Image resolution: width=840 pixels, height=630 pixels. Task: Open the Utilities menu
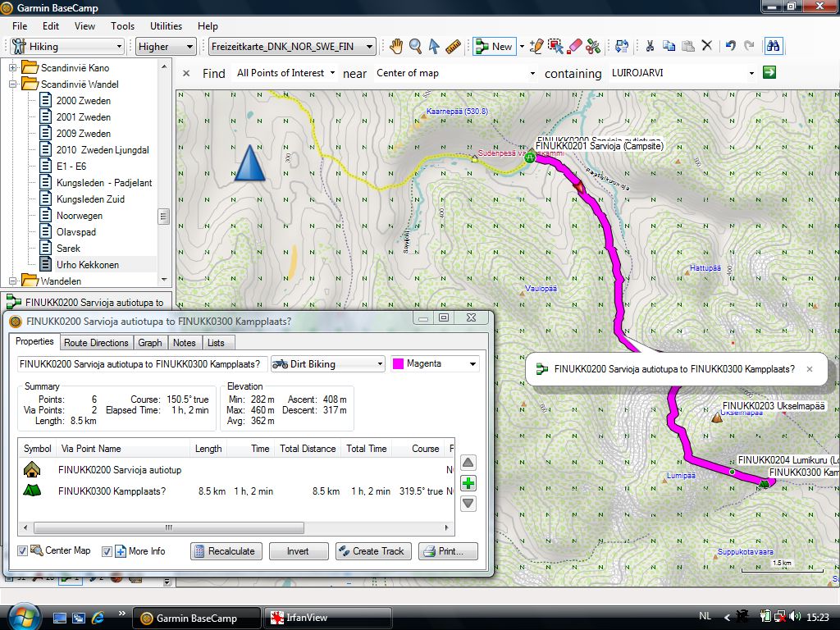pyautogui.click(x=167, y=26)
